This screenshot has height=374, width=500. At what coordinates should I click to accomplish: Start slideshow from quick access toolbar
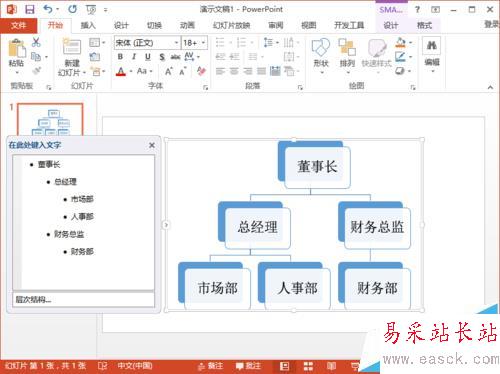(x=91, y=10)
